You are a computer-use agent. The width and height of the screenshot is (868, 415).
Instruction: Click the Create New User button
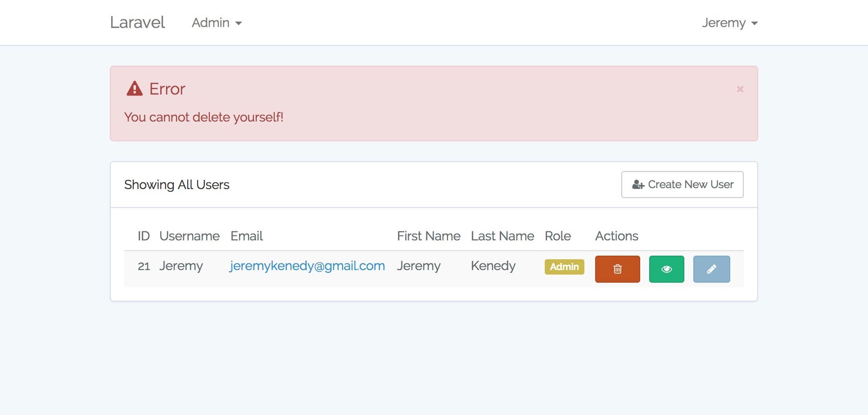[682, 184]
